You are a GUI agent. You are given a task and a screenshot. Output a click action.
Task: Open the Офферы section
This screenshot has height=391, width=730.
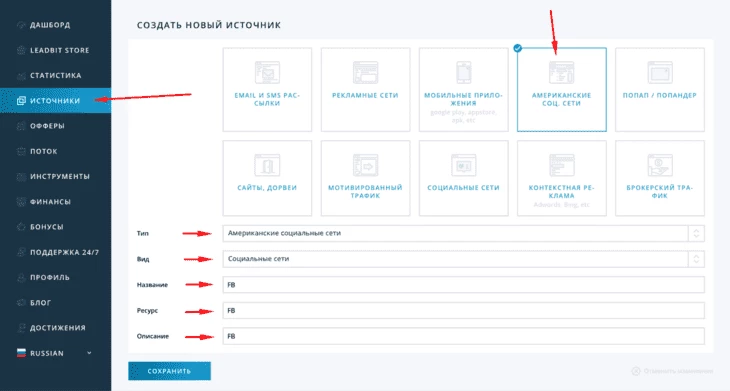tap(55, 126)
